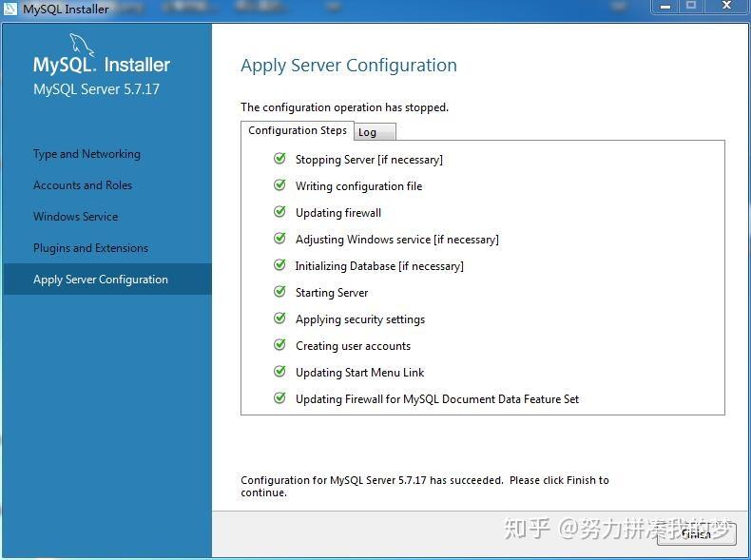The width and height of the screenshot is (751, 560).
Task: Click the green check beside Stopping Server
Action: [279, 159]
